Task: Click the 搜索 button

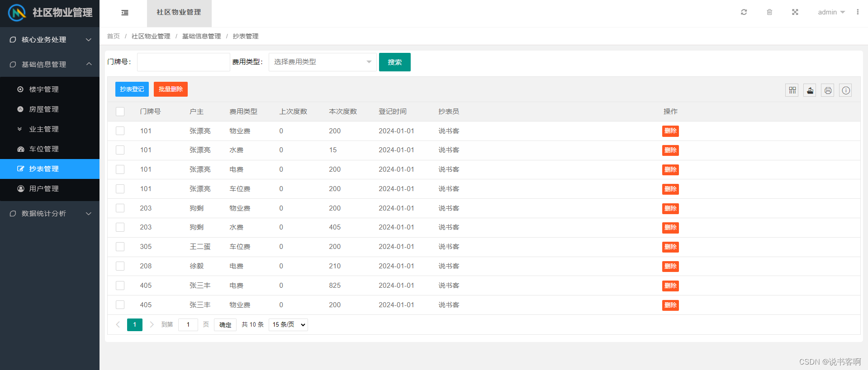Action: click(395, 62)
